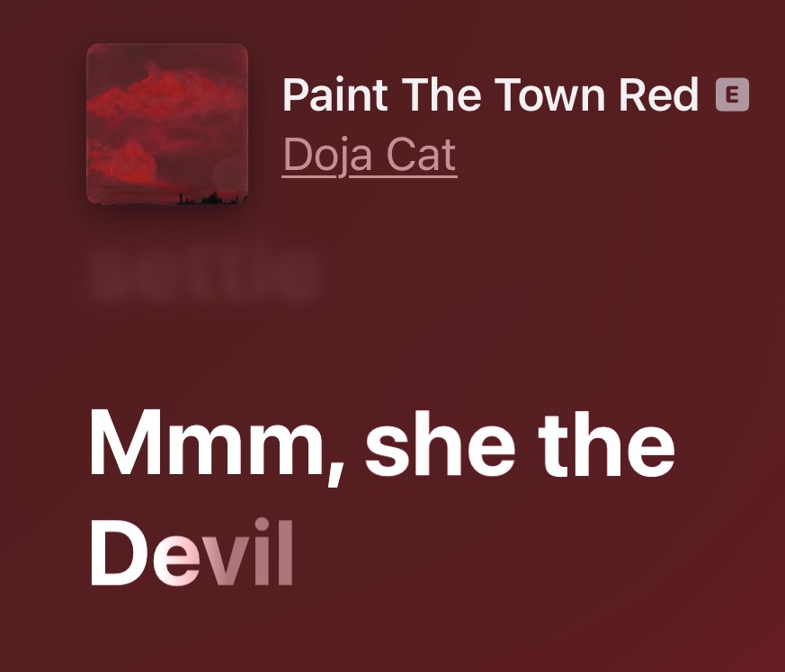Viewport: 785px width, 672px height.
Task: Select the song title Paint The Town Red
Action: click(x=490, y=94)
